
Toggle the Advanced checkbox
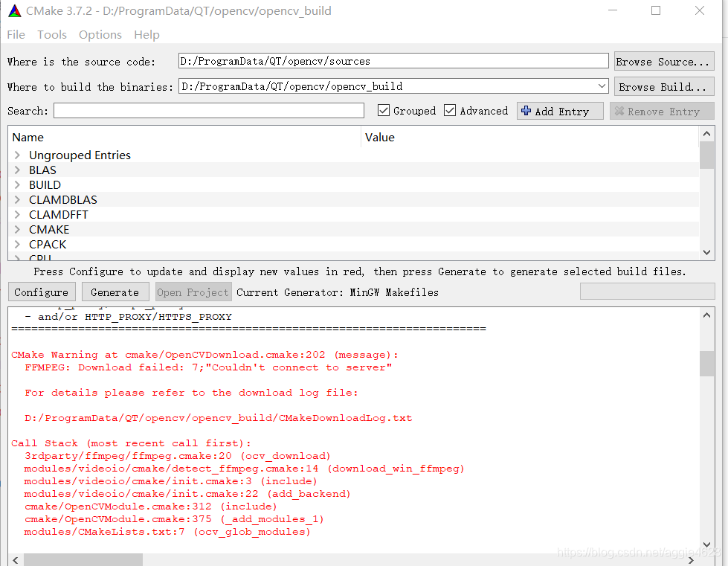click(449, 111)
